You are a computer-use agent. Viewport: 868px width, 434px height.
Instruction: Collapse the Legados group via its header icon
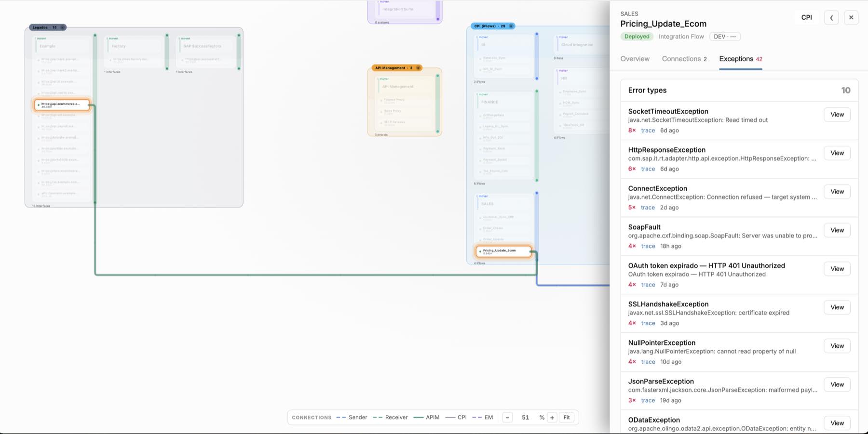[62, 27]
